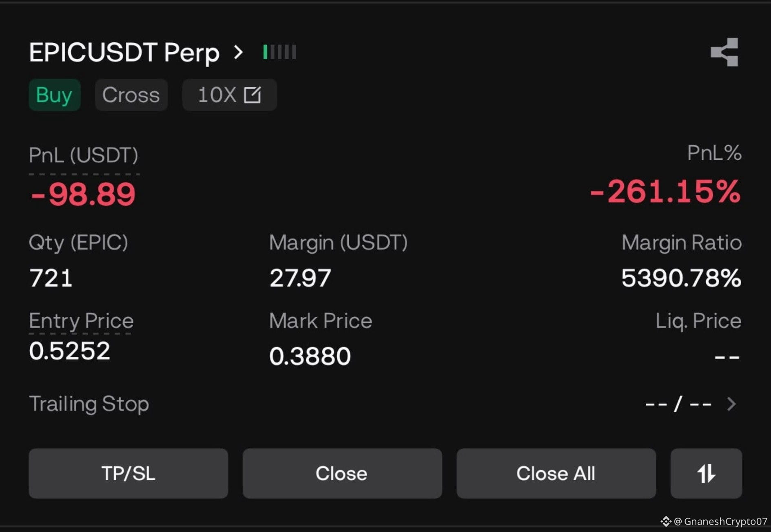The width and height of the screenshot is (771, 532).
Task: Open the TP/SL settings
Action: pos(128,473)
